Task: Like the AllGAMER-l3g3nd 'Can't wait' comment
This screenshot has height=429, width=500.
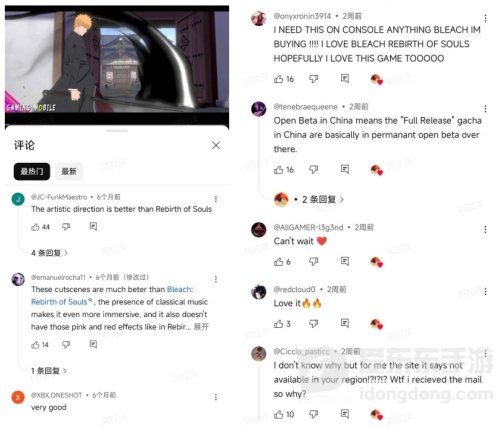Action: (x=278, y=262)
